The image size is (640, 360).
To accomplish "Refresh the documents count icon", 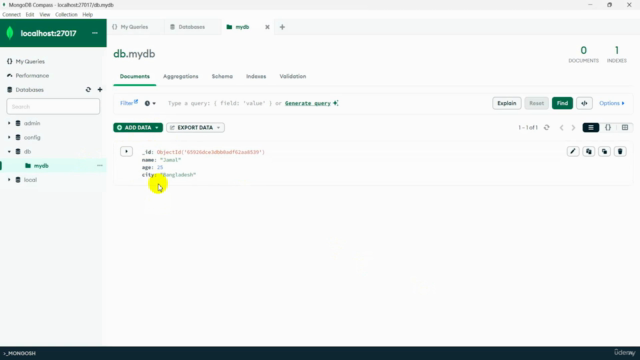I will coord(547,128).
